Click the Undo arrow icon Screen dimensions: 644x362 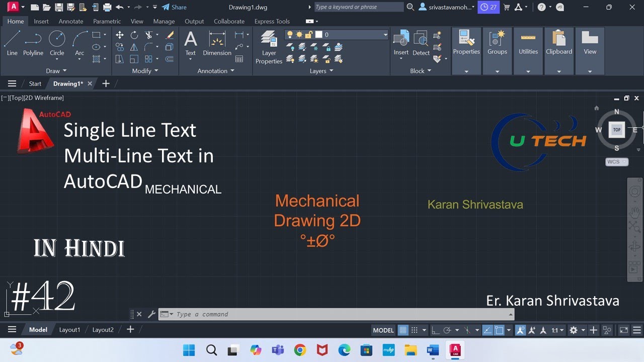[x=120, y=7]
